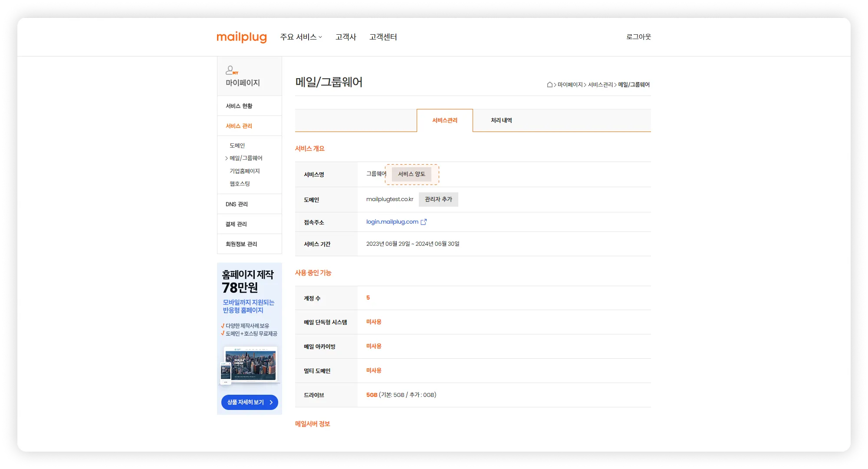Click arrow icon on 상품 자세히 보기 button
The width and height of the screenshot is (868, 469).
pyautogui.click(x=271, y=402)
